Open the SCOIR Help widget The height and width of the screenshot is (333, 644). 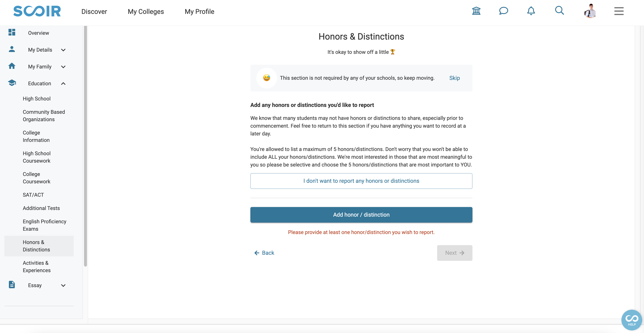(x=632, y=320)
